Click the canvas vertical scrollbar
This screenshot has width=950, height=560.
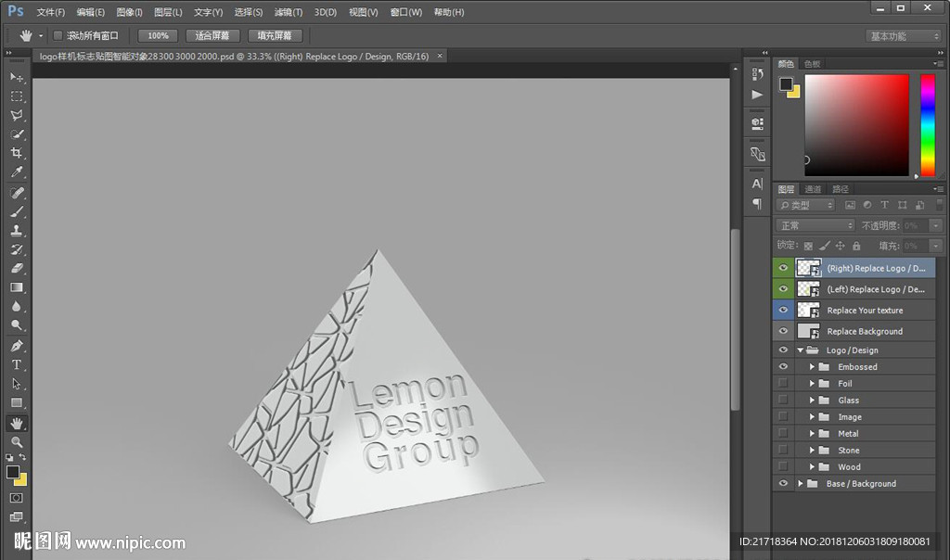coord(736,320)
